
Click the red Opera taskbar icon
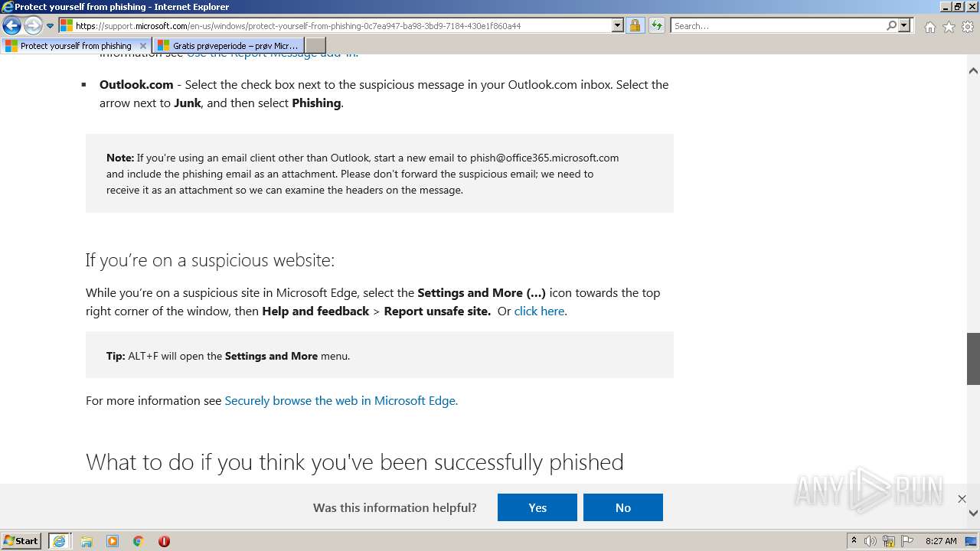pyautogui.click(x=164, y=541)
